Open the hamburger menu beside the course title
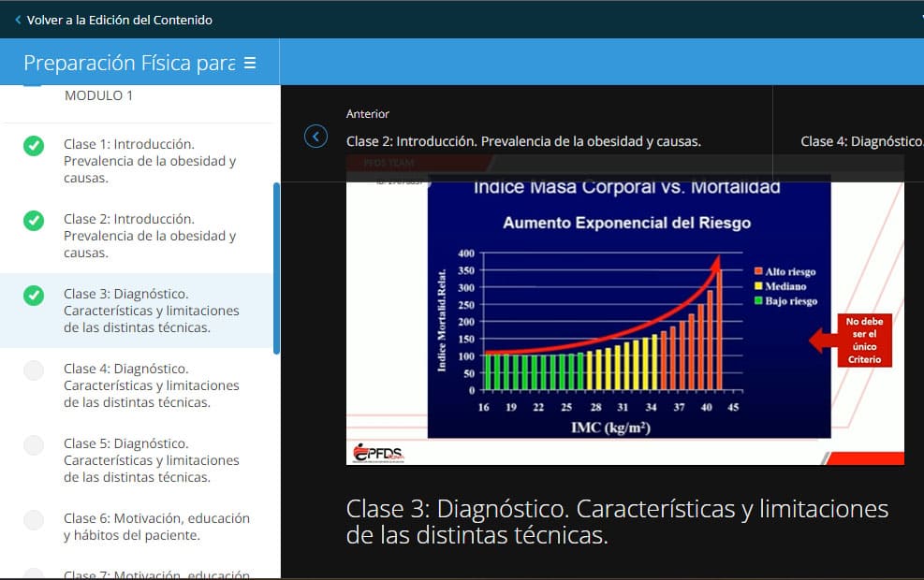 coord(250,63)
